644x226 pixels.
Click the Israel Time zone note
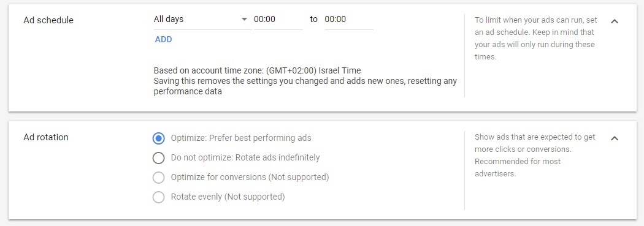(x=257, y=70)
